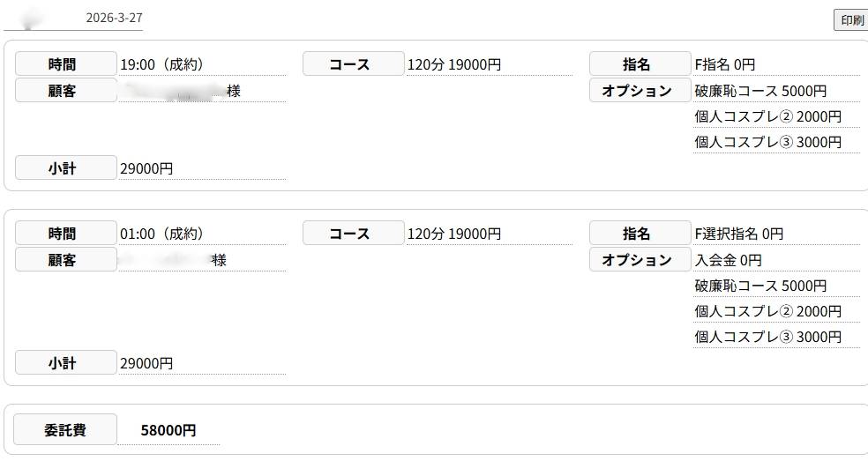Screen dimensions: 868x461
Task: Click the 入会金 0円 option line
Action: 729,260
